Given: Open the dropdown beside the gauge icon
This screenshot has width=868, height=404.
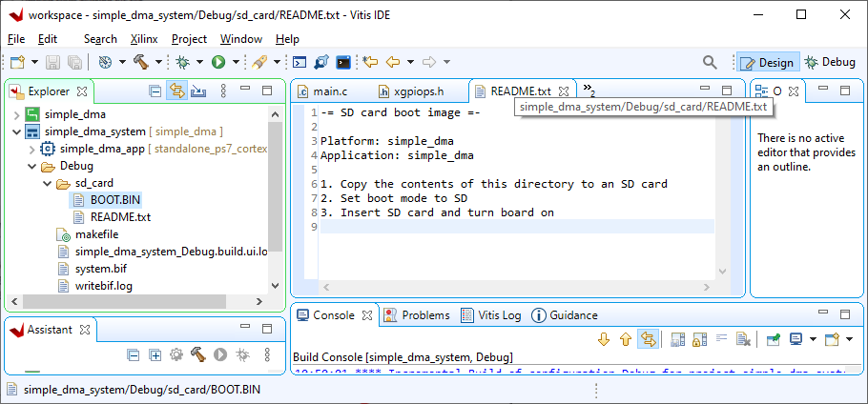Looking at the screenshot, I should [122, 63].
